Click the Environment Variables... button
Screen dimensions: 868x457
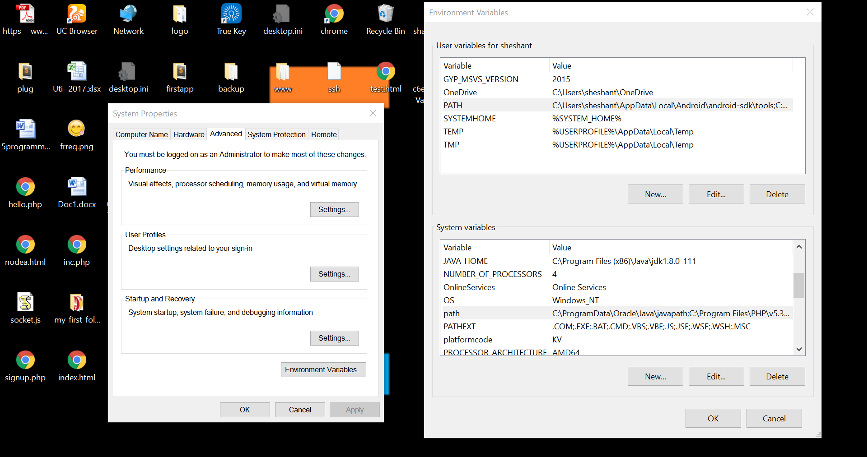pos(323,369)
